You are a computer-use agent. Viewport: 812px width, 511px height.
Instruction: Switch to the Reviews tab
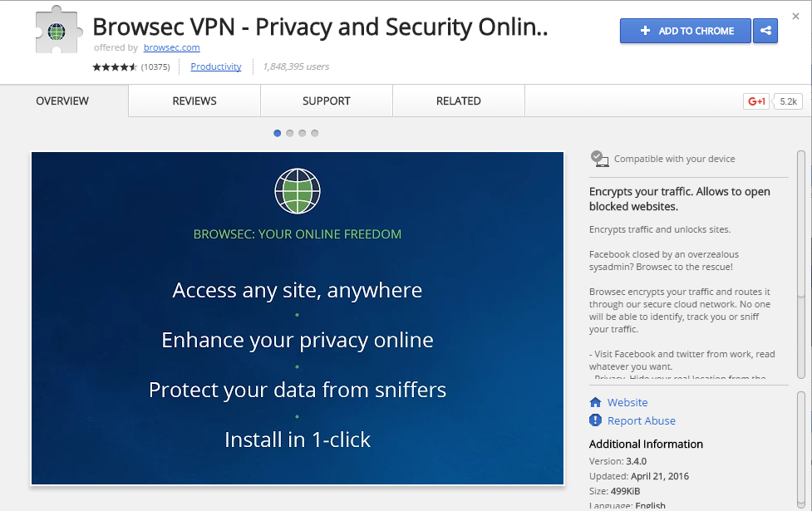coord(194,101)
